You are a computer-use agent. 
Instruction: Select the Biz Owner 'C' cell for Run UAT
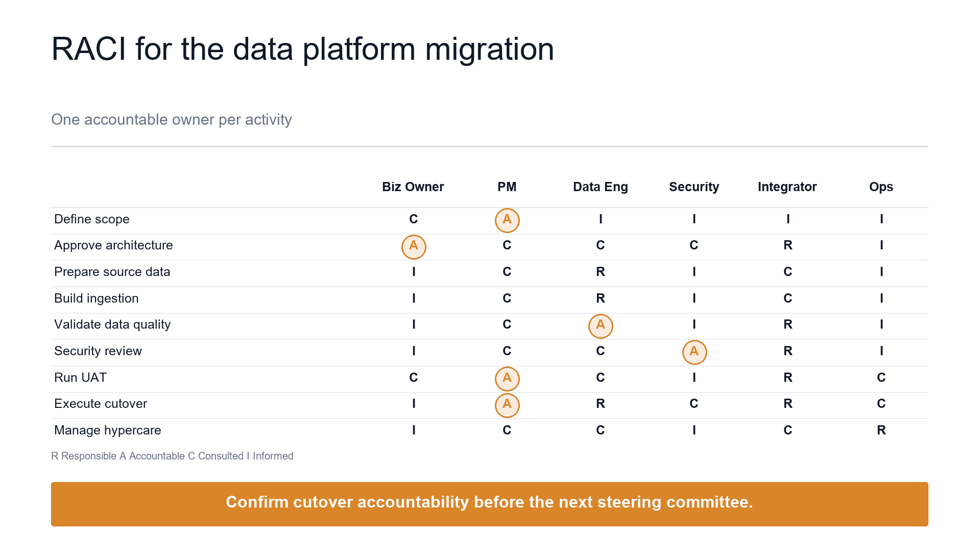[414, 378]
